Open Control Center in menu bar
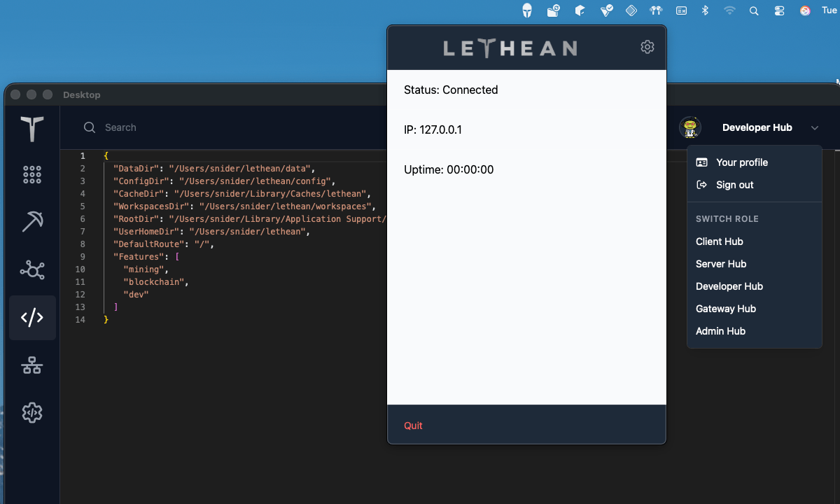This screenshot has width=840, height=504. click(x=780, y=10)
